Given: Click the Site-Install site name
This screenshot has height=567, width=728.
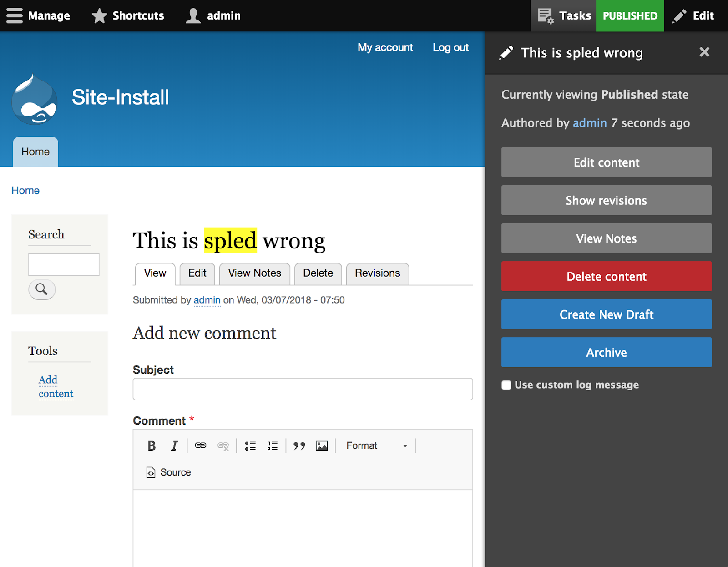Looking at the screenshot, I should (120, 97).
